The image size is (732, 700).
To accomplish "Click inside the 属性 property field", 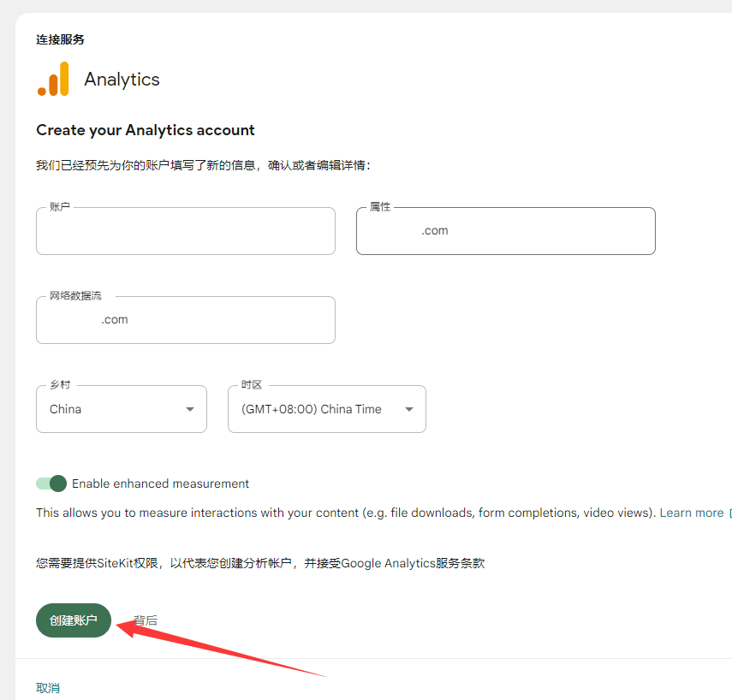I will tap(505, 231).
